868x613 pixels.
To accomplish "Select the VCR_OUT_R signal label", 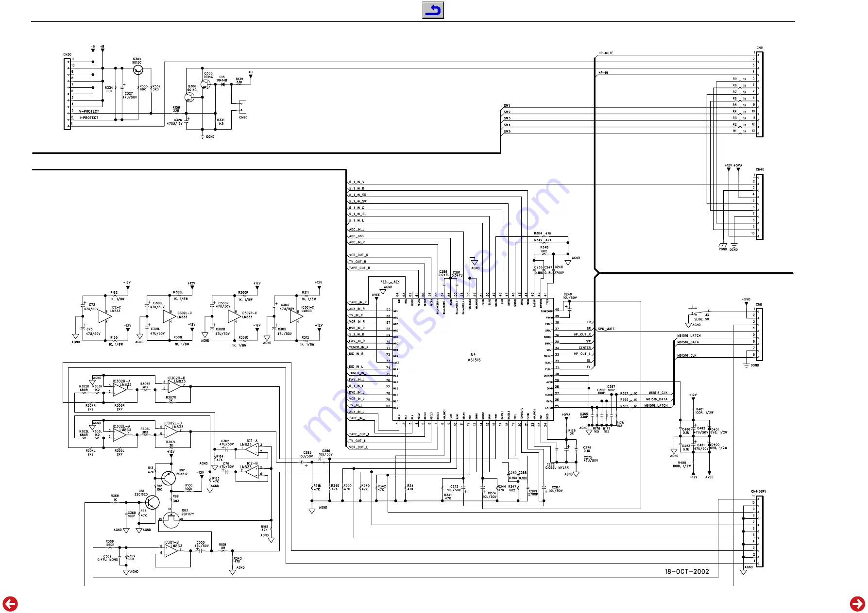I will pyautogui.click(x=358, y=255).
